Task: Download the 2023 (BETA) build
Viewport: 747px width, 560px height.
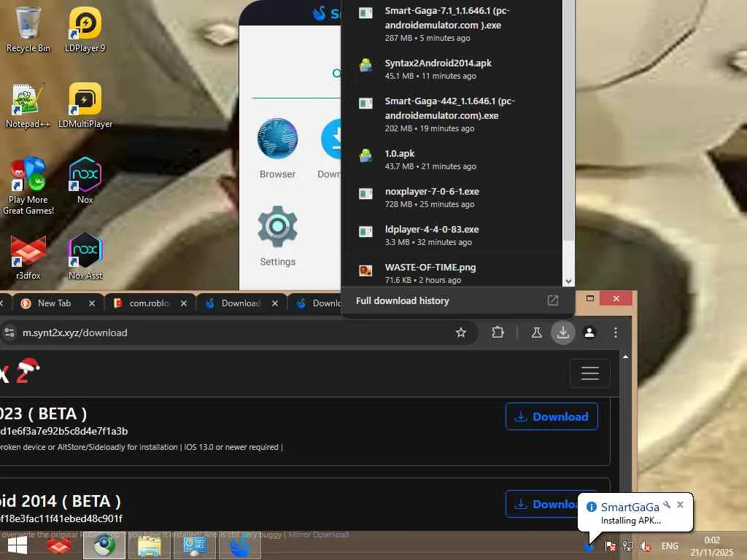Action: point(551,416)
